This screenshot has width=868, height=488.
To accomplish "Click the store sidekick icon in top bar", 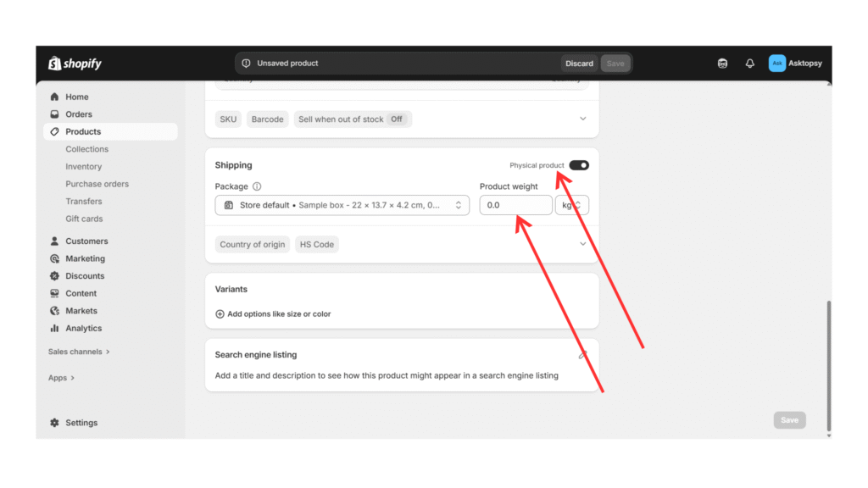I will (x=722, y=64).
